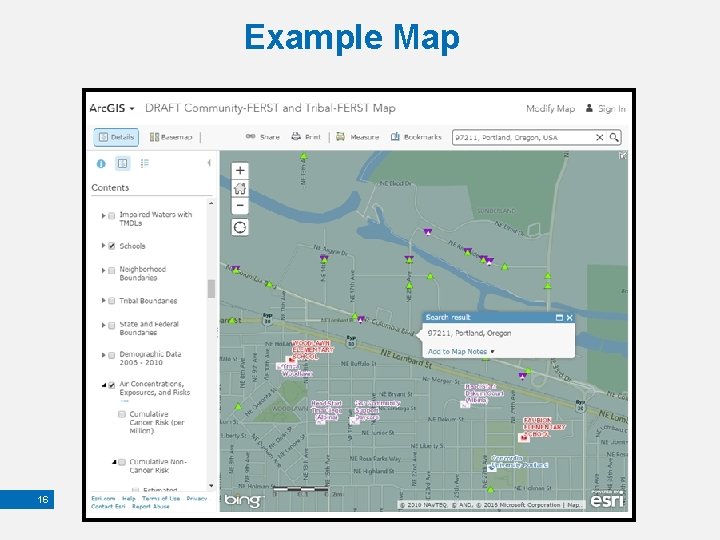720x540 pixels.
Task: Click the Contents panel heading
Action: [x=110, y=187]
